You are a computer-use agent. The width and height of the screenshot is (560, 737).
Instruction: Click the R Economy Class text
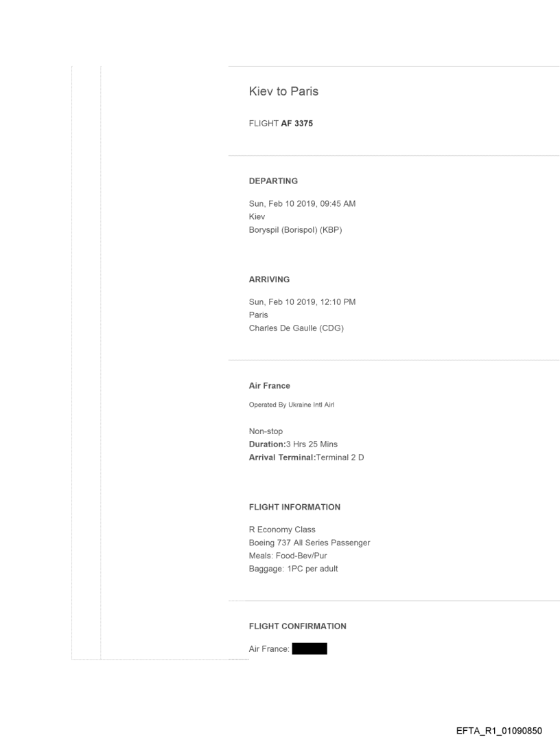coord(281,530)
